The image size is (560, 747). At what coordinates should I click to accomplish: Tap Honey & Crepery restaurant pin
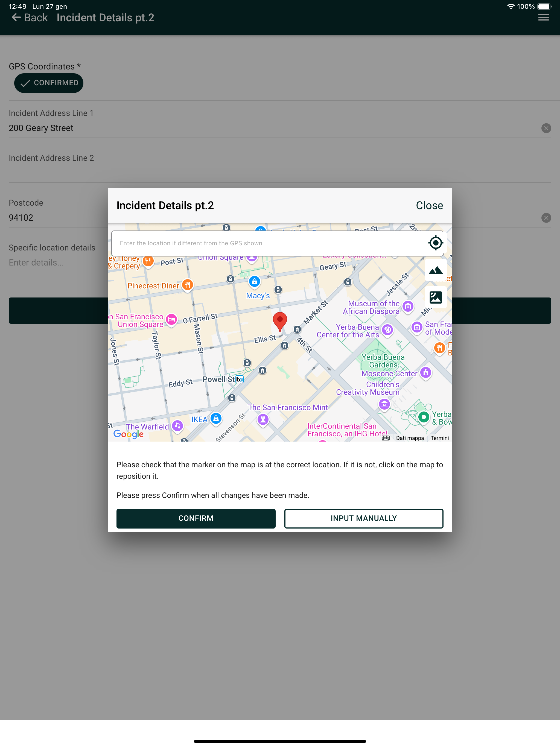click(148, 261)
